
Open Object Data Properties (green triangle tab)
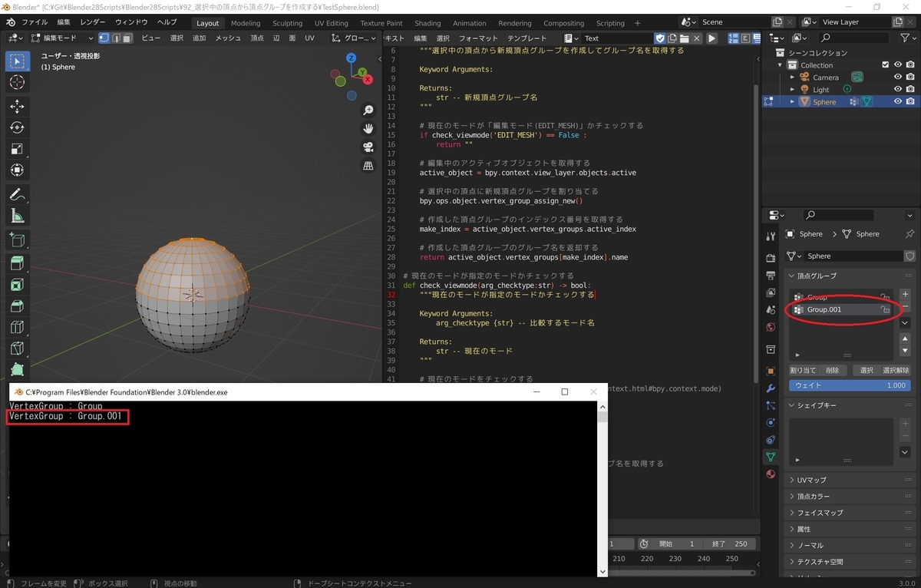771,457
